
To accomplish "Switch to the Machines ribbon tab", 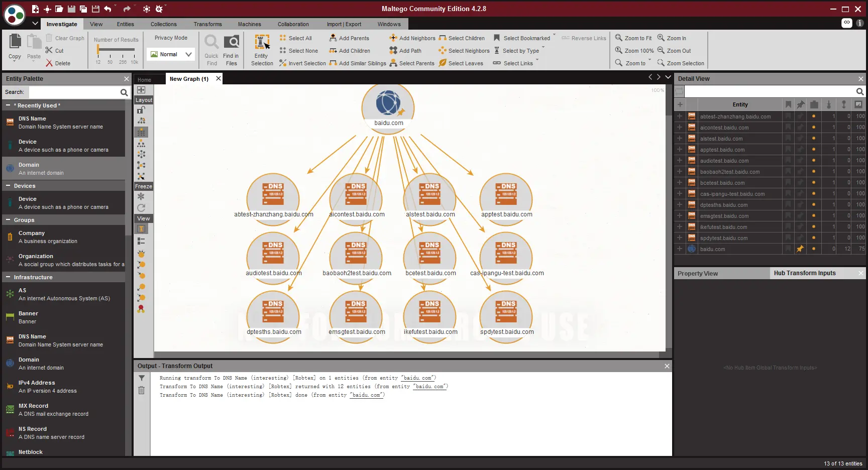I will click(x=249, y=24).
